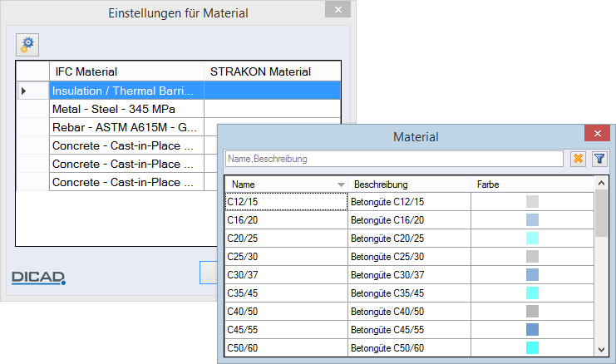This screenshot has width=616, height=364.
Task: Click the gear settings icon in material settings
Action: pos(27,45)
